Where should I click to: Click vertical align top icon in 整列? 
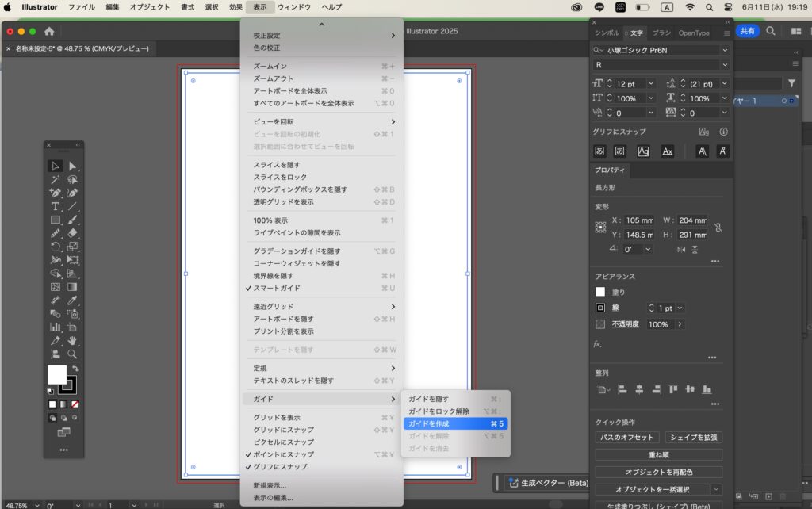[673, 389]
